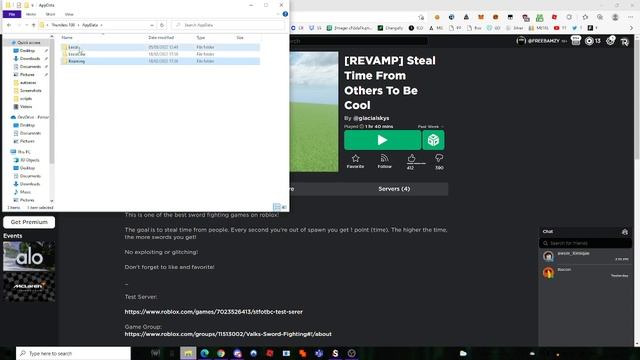Click the thumbs-up like icon
This screenshot has height=360, width=640.
tap(411, 158)
